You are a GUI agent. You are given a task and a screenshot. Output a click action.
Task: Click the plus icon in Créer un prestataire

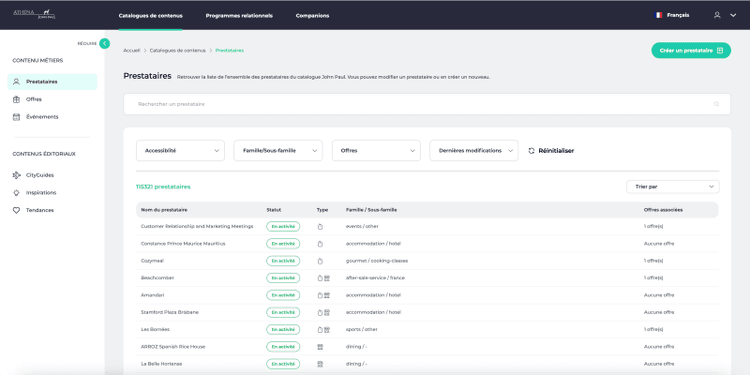coord(720,50)
